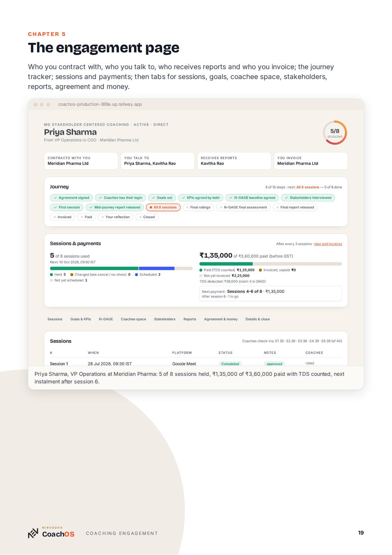Go to the Coachee space tab
392x555 pixels.
click(x=133, y=319)
